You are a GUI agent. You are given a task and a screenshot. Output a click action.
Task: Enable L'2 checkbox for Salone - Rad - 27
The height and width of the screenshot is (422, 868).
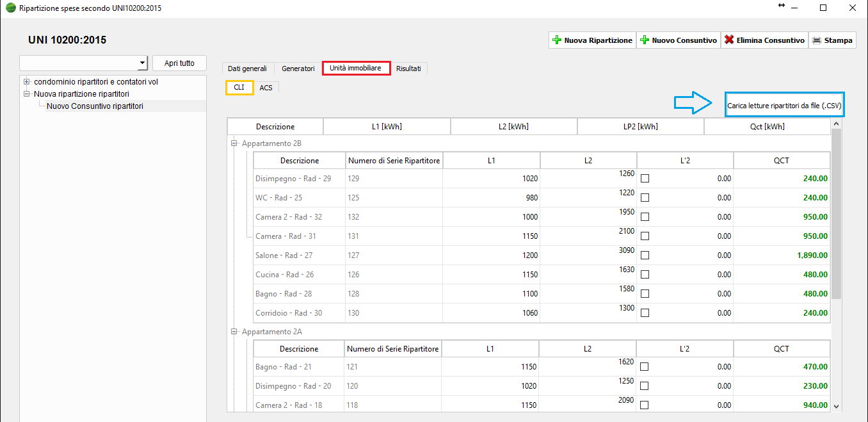(645, 256)
